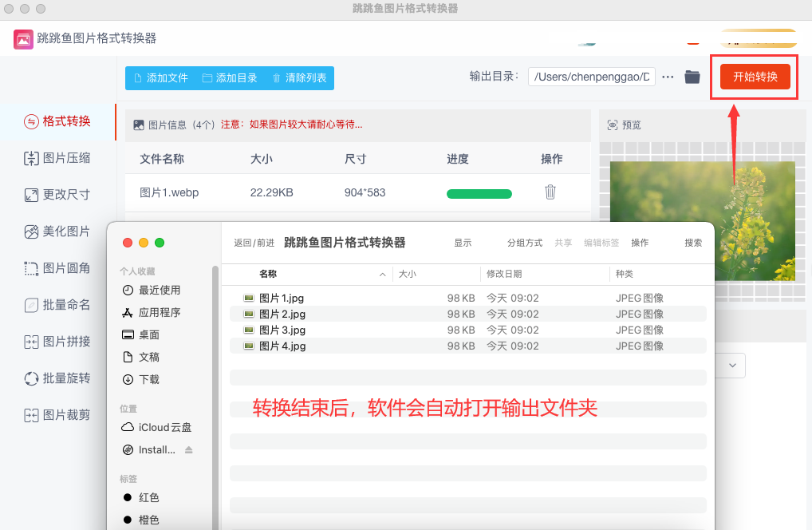Open the 图片压缩 sidebar tab
The width and height of the screenshot is (812, 530).
click(57, 158)
